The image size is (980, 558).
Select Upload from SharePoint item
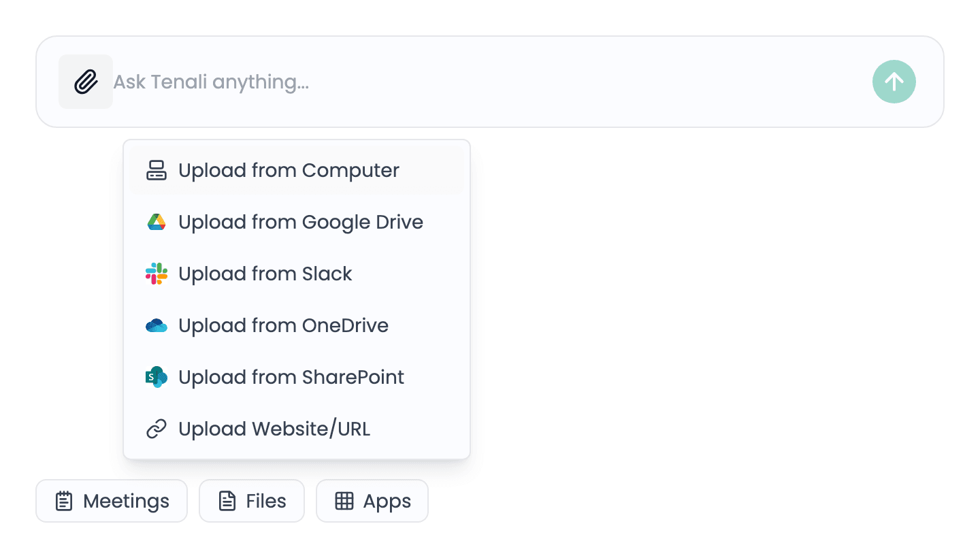[x=297, y=377]
